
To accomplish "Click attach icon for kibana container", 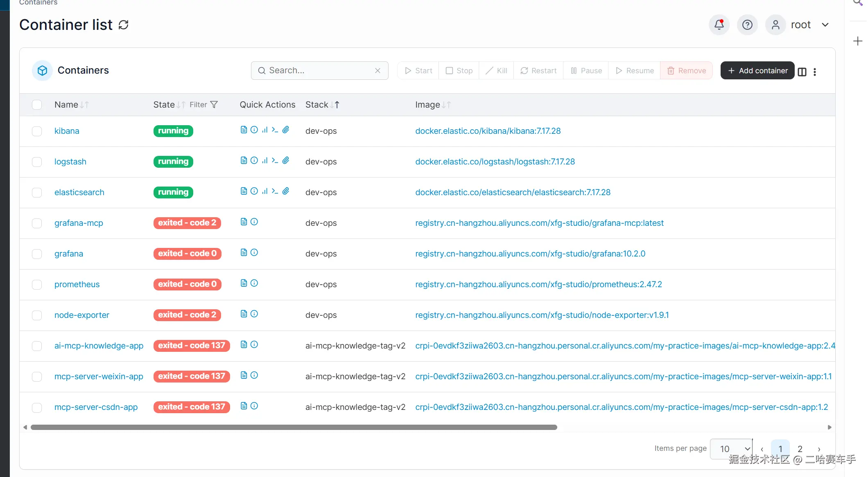I will [x=286, y=130].
